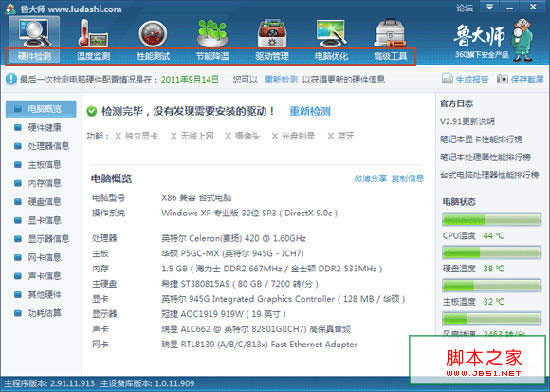Click the 生成报告 generate report button

465,79
